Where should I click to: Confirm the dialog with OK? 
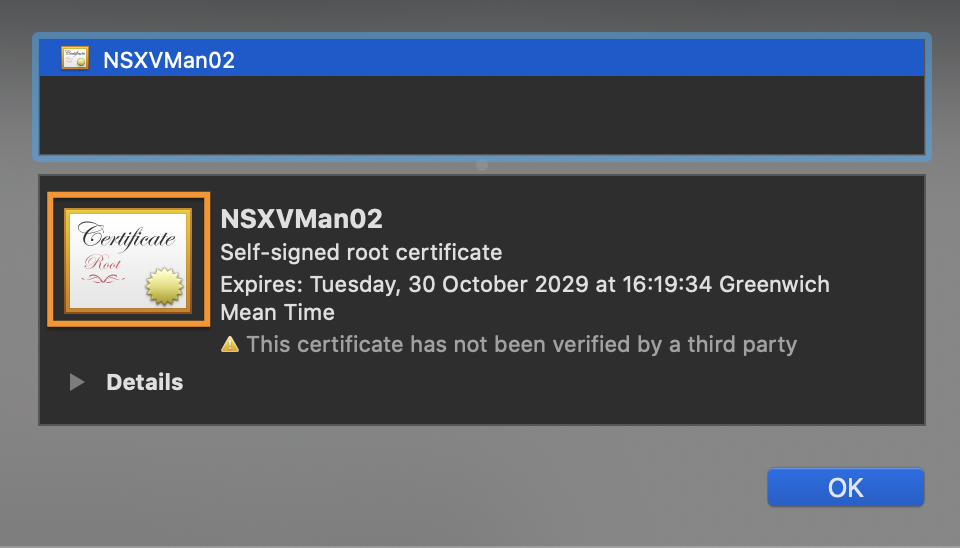click(x=846, y=487)
